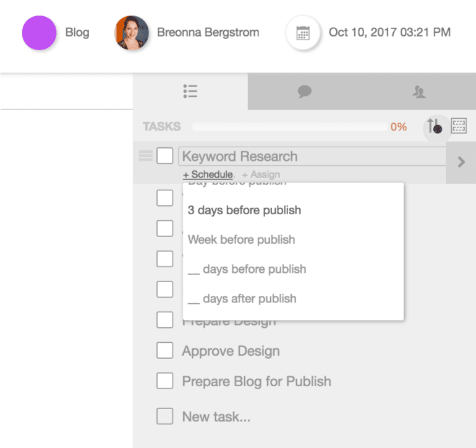
Task: Select '__ days before publish' option
Action: 247,269
